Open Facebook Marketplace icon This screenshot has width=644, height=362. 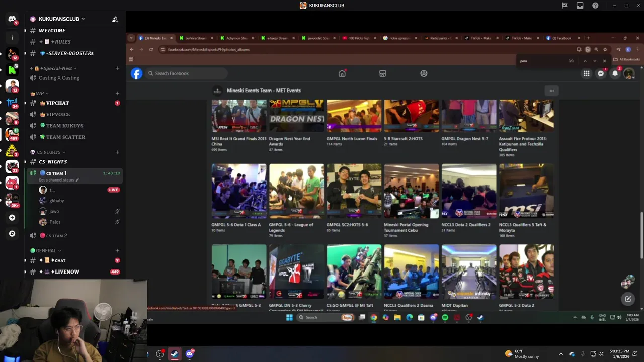[382, 73]
